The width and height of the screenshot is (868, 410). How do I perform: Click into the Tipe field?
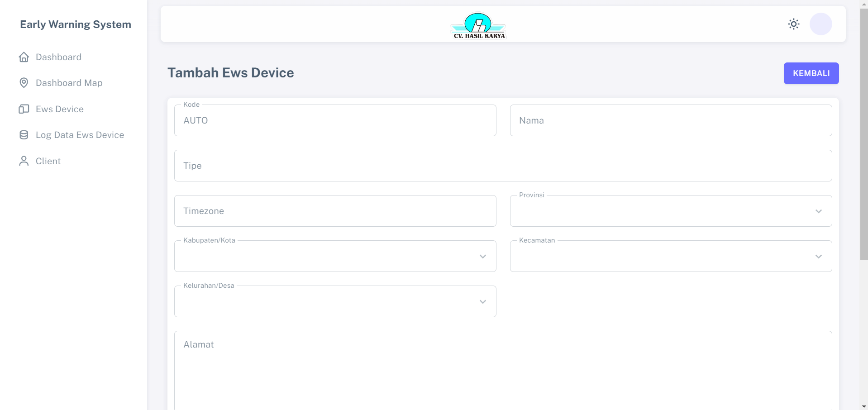coord(503,166)
